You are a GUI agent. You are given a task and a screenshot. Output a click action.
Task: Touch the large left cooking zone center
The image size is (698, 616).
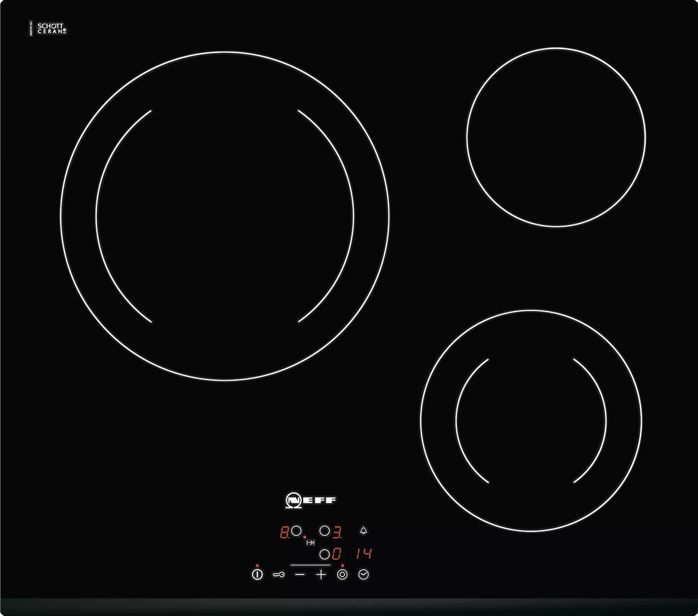(x=225, y=216)
